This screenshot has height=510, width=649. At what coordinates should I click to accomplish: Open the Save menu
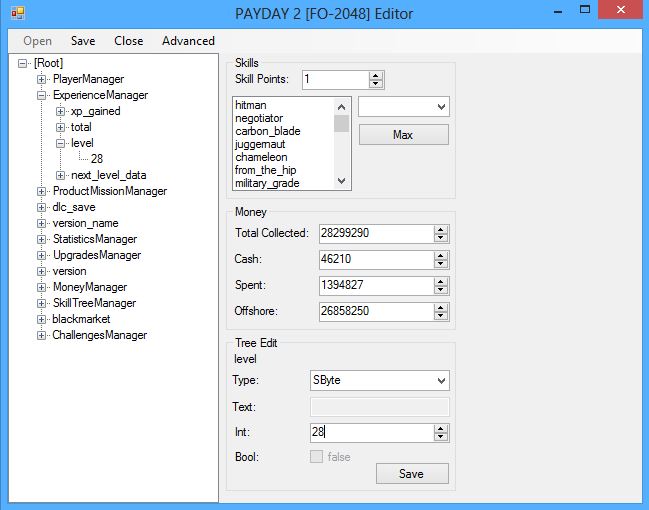pos(83,41)
